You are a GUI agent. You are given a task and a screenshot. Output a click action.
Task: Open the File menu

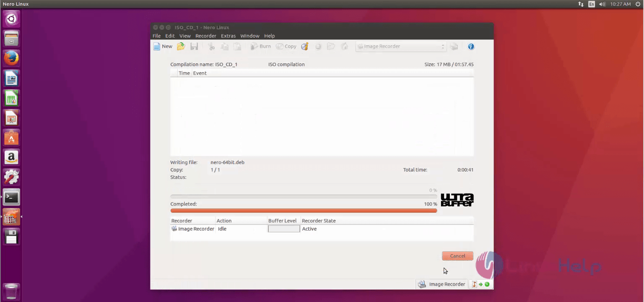click(x=156, y=36)
